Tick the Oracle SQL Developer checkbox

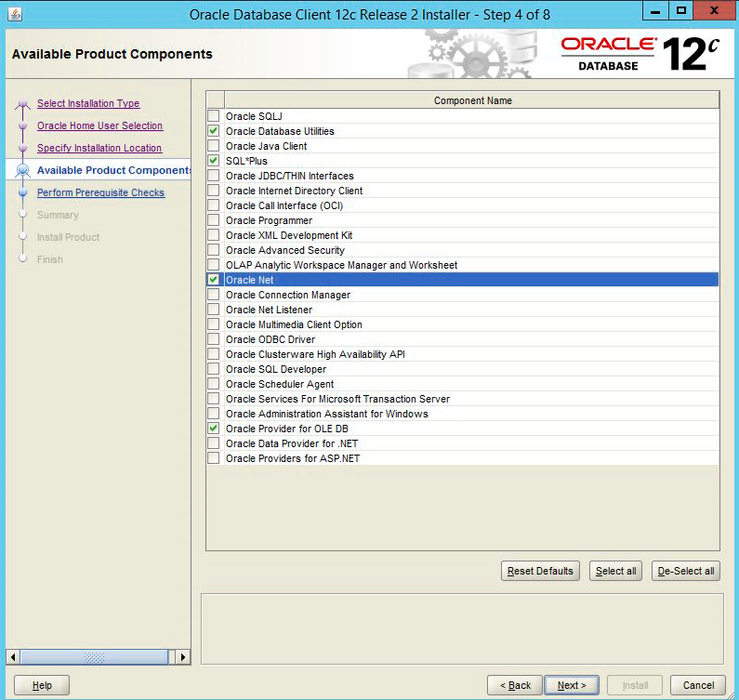214,369
